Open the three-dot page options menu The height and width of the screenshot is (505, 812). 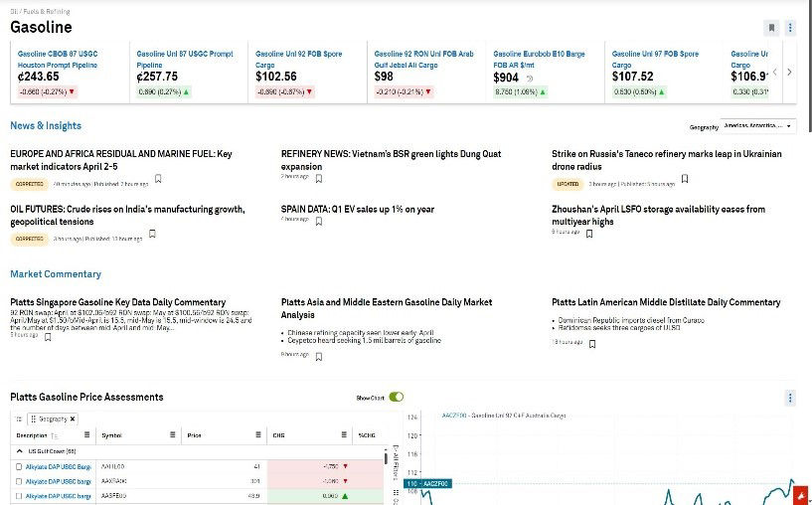click(x=790, y=28)
